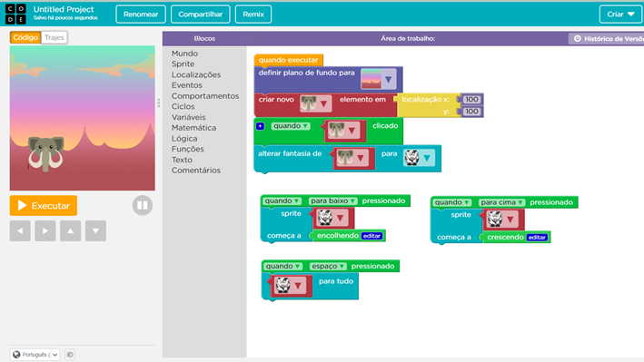644x362 pixels.
Task: Pause the running program
Action: point(143,205)
